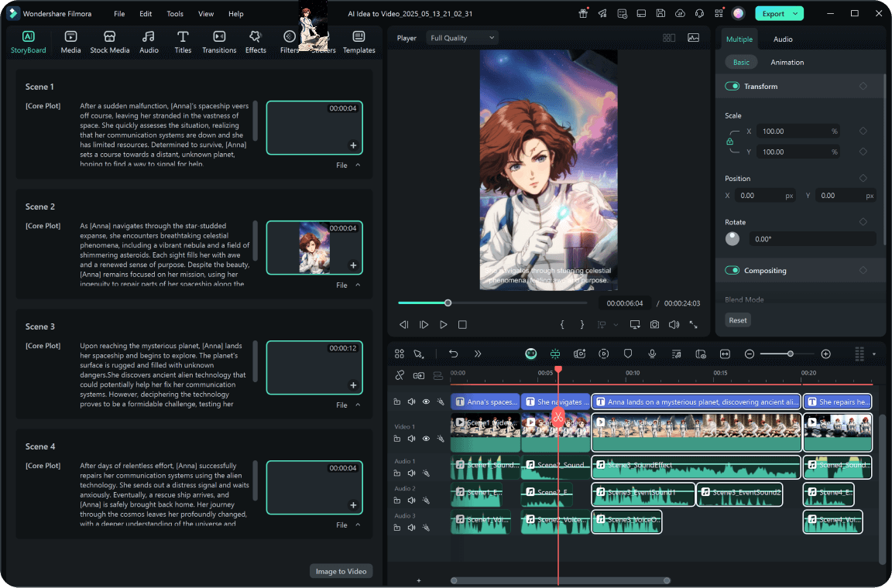Image resolution: width=892 pixels, height=588 pixels.
Task: Lock the Video 1 track
Action: click(x=397, y=439)
